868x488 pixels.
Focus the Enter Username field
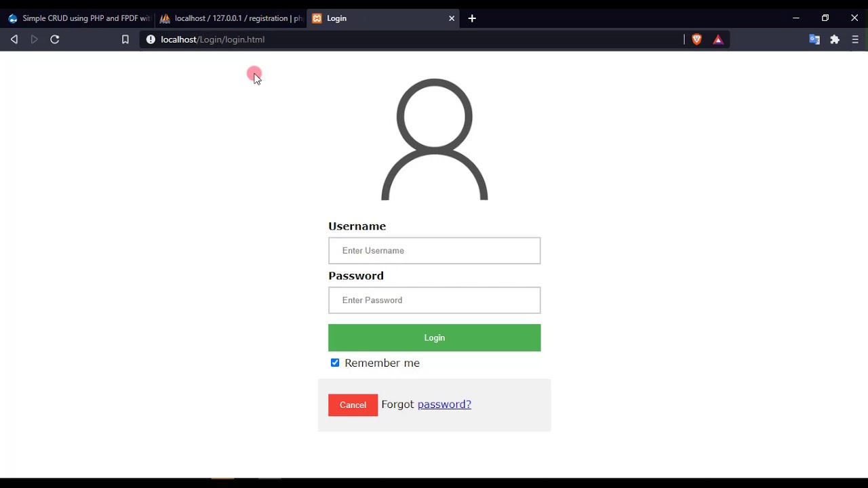coord(435,251)
